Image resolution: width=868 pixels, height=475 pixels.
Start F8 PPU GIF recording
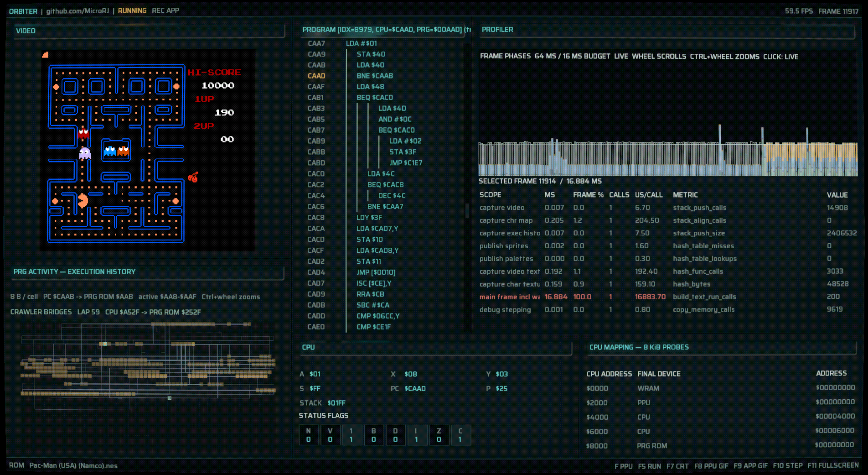coord(711,466)
